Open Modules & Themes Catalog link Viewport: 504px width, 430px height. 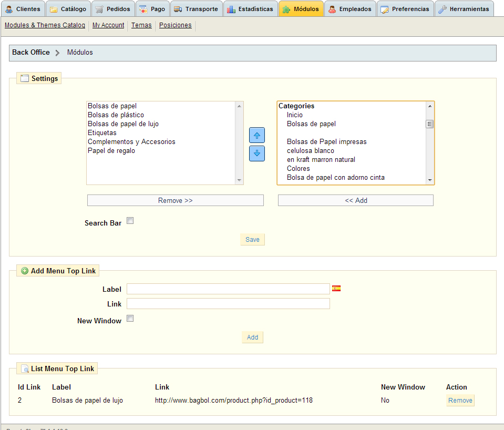click(x=45, y=25)
